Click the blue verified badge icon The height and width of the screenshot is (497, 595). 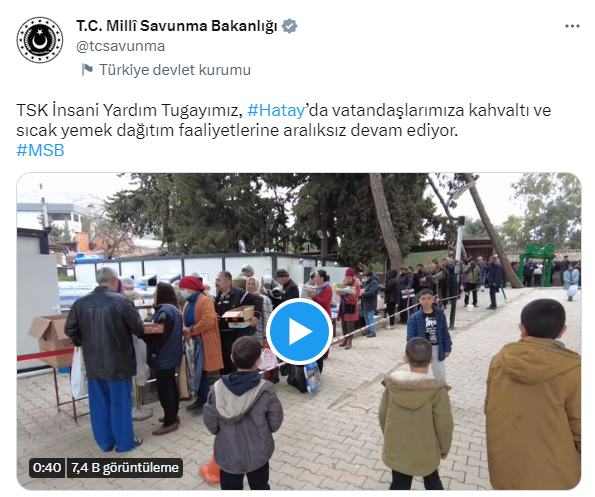289,26
